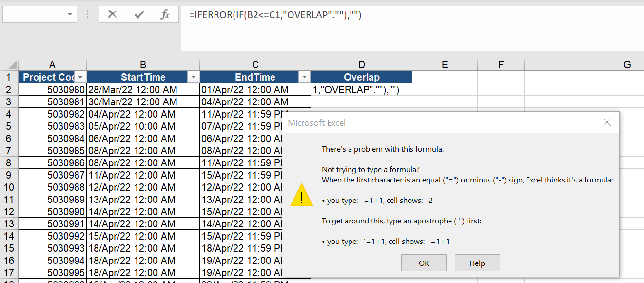Click start time 30/Mar/22 12:00 AM
This screenshot has height=283, width=644.
pyautogui.click(x=143, y=102)
